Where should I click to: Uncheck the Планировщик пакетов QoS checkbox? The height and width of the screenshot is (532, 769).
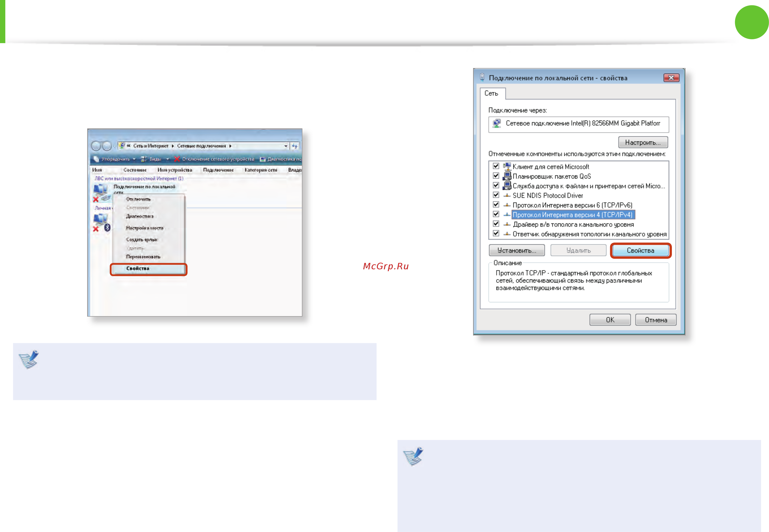pyautogui.click(x=496, y=176)
